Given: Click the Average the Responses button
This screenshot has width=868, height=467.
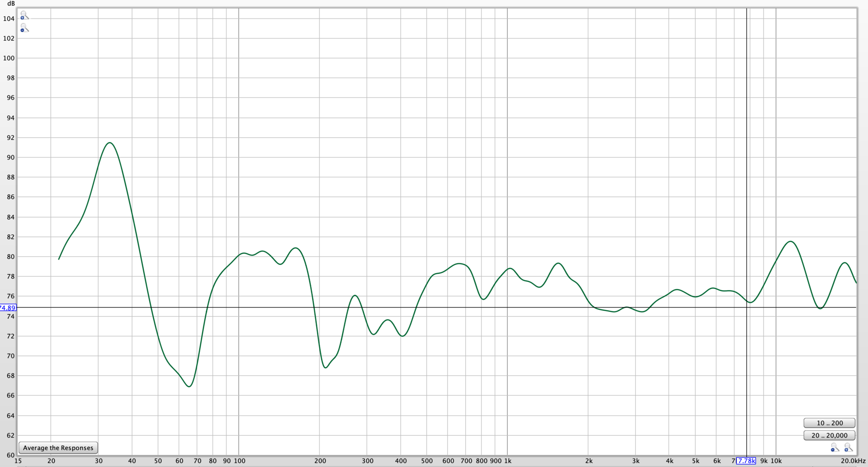Looking at the screenshot, I should pyautogui.click(x=58, y=448).
